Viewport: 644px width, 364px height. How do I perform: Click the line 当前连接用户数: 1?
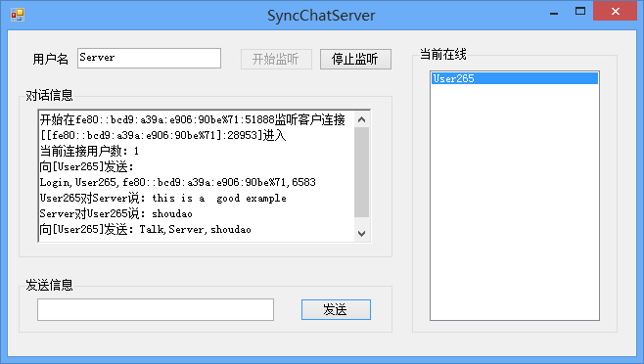coord(89,151)
